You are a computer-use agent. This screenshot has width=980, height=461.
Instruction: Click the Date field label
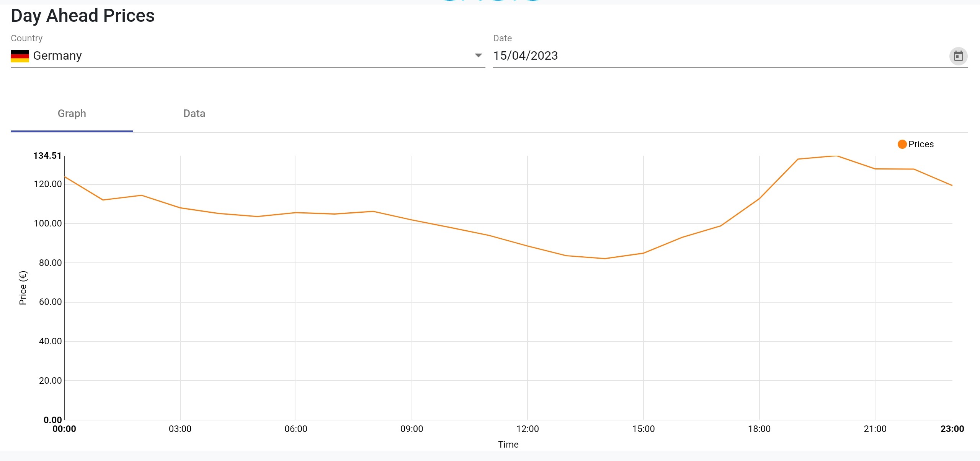click(502, 38)
